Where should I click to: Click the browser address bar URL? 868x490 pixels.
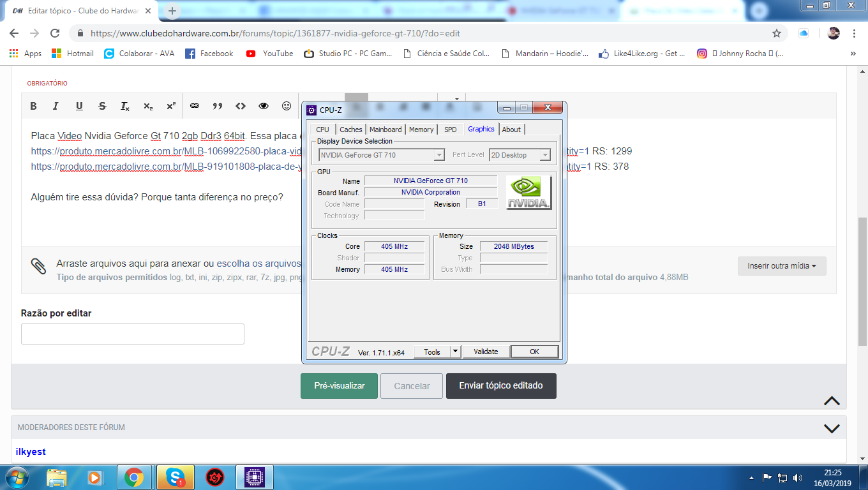tap(275, 34)
